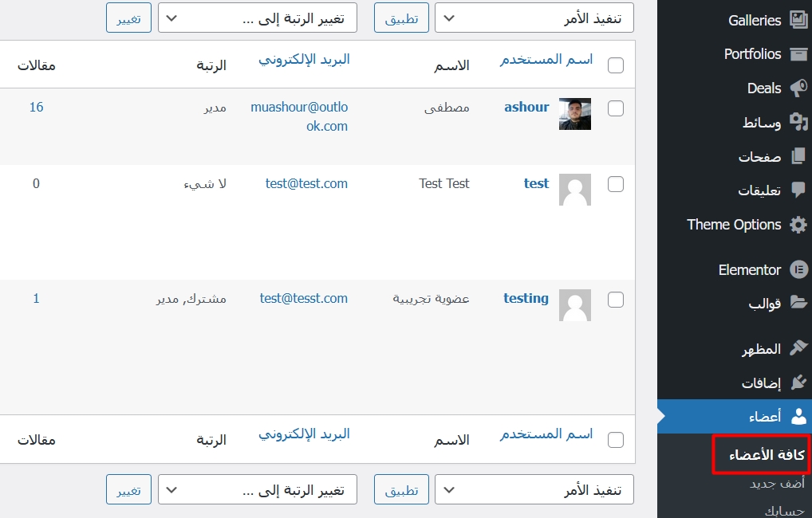Tick the select-all checkbox in table header
This screenshot has width=812, height=518.
coord(615,65)
